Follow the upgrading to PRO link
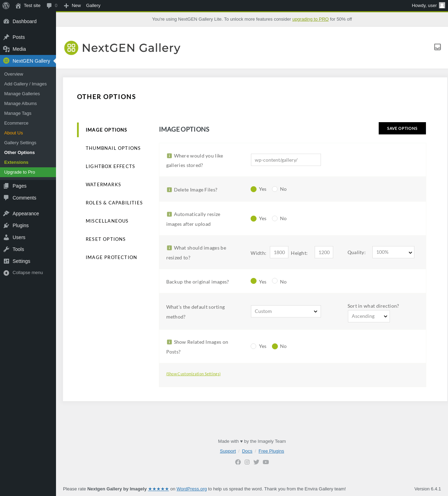Viewport: 448px width, 496px height. 310,19
